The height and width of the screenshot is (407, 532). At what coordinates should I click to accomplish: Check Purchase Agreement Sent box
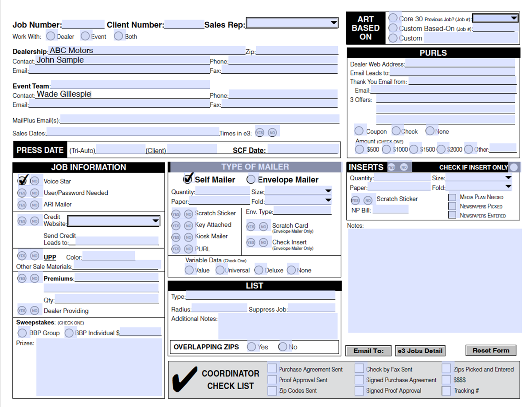click(x=272, y=369)
